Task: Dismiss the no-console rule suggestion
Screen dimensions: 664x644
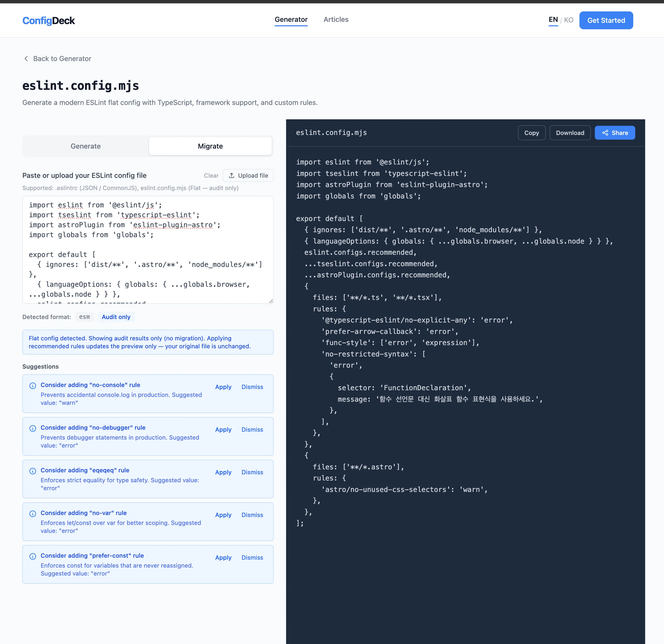Action: pyautogui.click(x=252, y=387)
